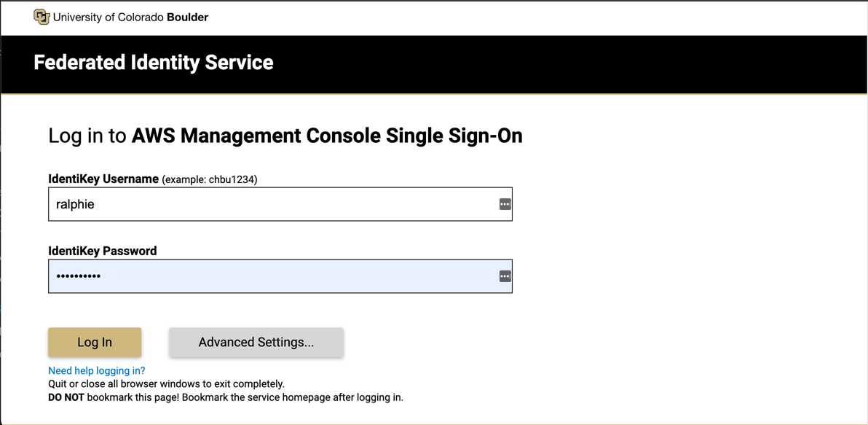
Task: Click the University of Colorado Boulder logo
Action: (x=42, y=17)
